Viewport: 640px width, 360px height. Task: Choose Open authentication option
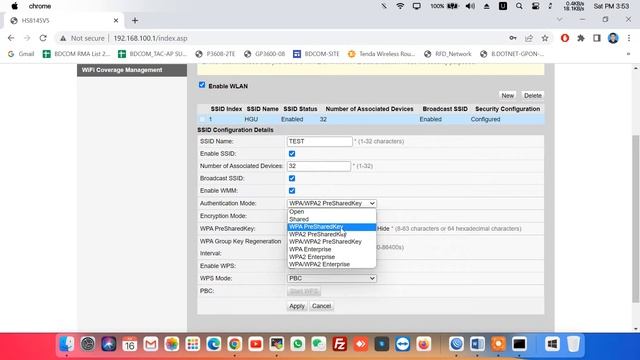332,211
